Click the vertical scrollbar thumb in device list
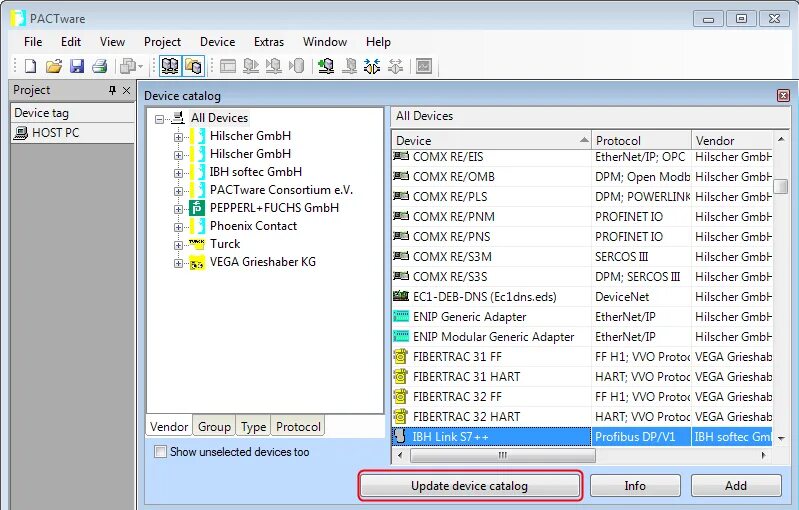This screenshot has height=510, width=799. [x=780, y=186]
